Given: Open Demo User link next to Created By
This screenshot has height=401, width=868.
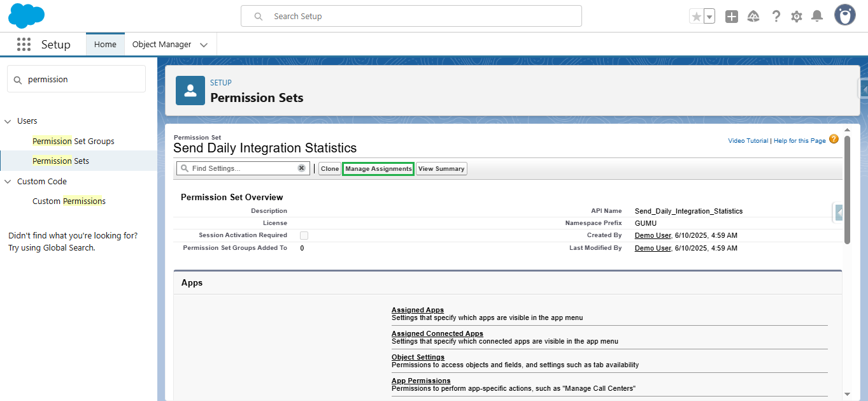Looking at the screenshot, I should click(x=653, y=235).
